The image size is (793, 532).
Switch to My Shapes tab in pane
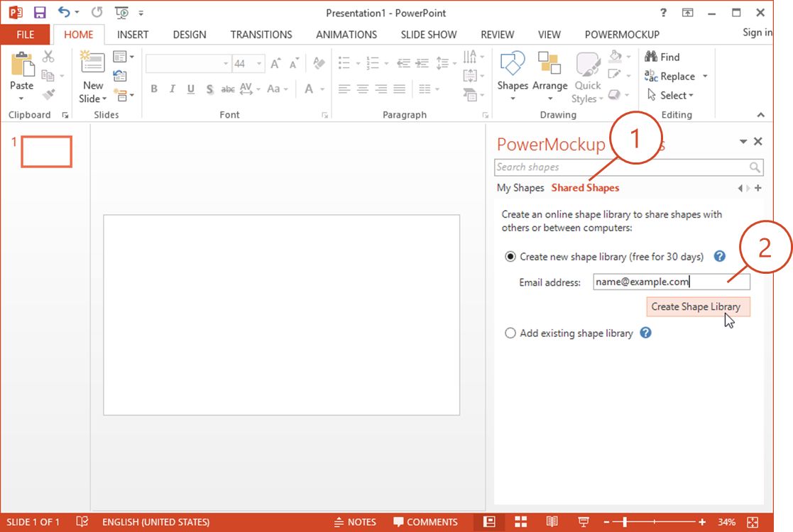pyautogui.click(x=520, y=188)
